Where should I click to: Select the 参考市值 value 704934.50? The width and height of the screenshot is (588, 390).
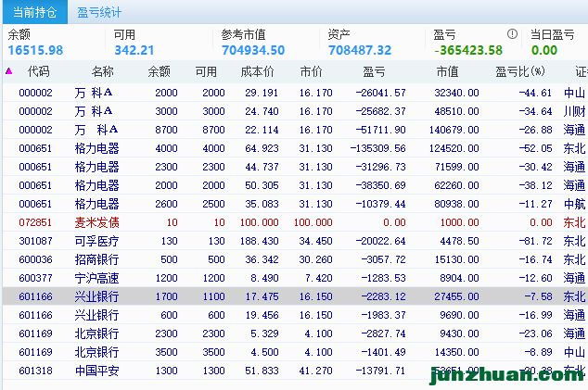(253, 50)
